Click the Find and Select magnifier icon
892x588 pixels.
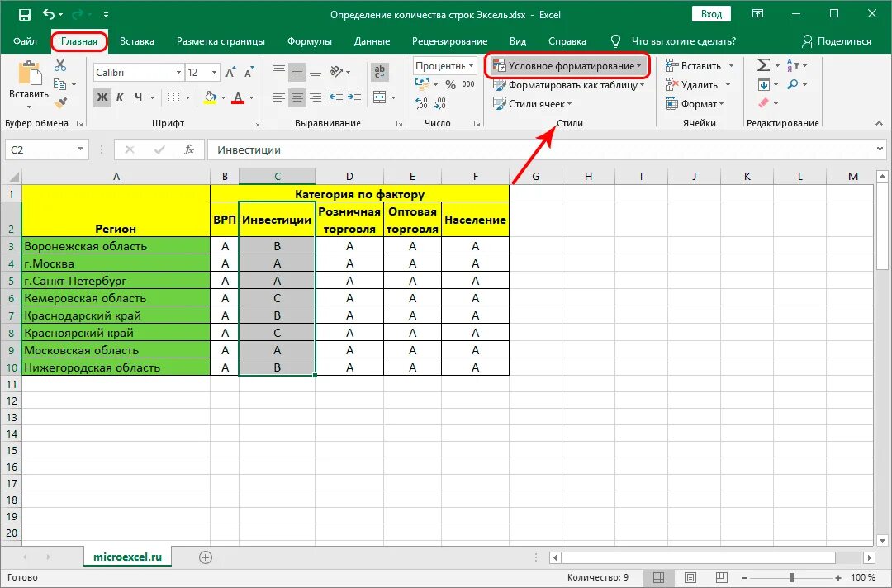(x=792, y=85)
